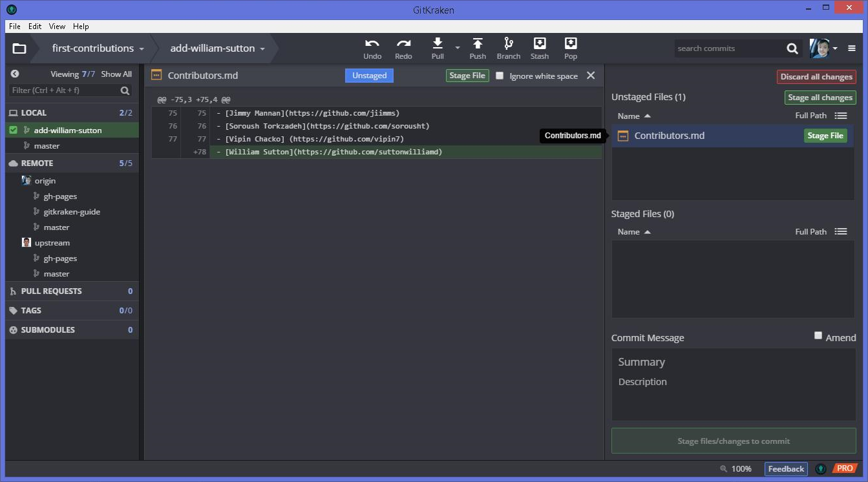Open view options in Unstaged Files header

(841, 116)
